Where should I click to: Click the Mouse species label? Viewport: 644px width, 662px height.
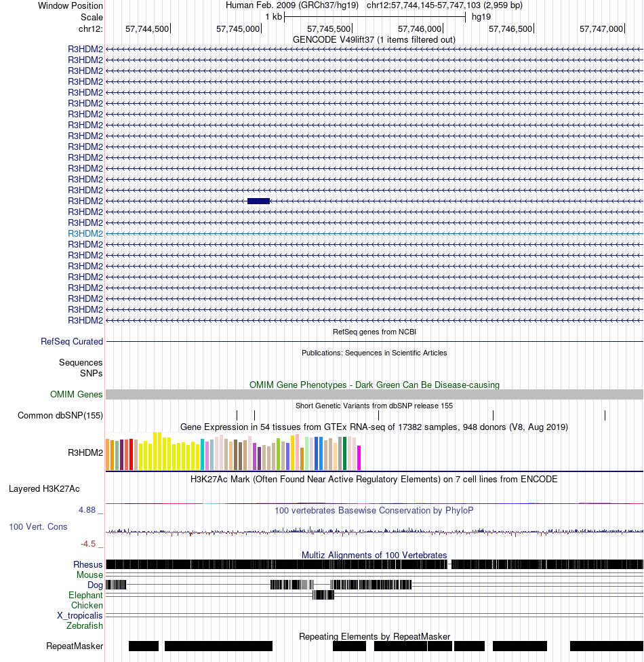point(89,575)
